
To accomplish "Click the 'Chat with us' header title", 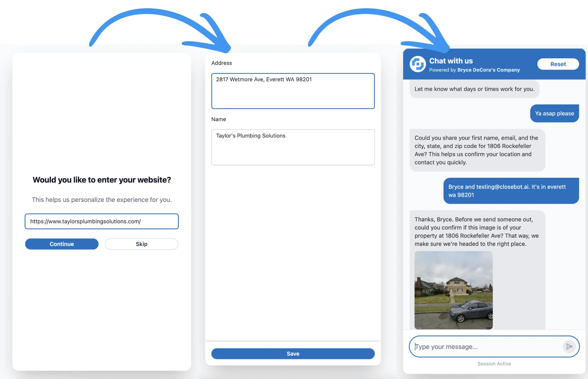I will click(451, 61).
